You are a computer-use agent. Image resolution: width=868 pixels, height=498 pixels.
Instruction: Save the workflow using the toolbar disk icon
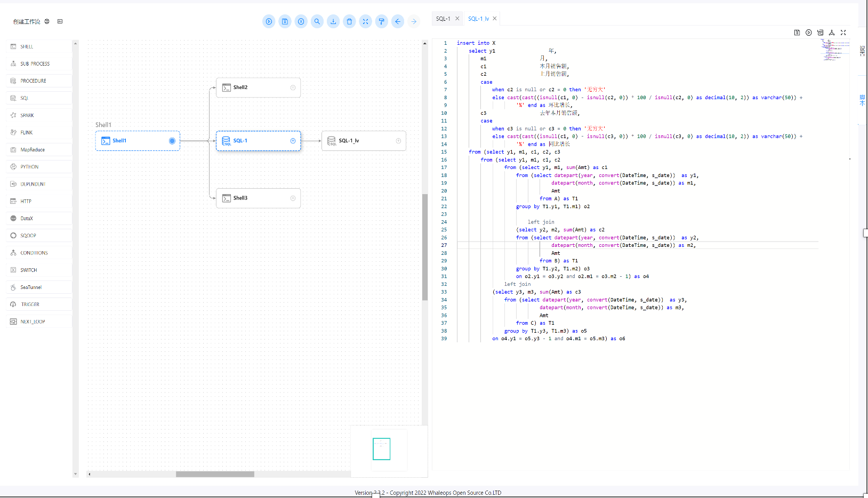click(x=285, y=21)
